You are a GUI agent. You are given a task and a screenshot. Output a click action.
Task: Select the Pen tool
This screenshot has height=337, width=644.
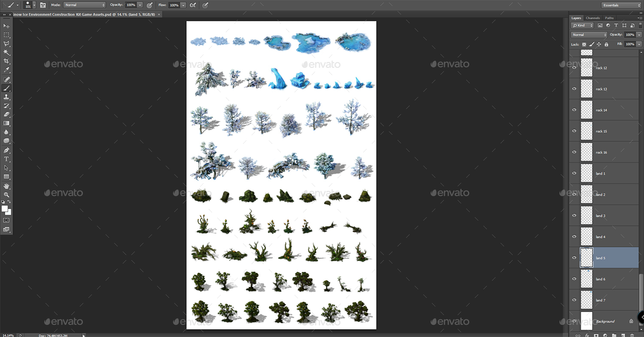pyautogui.click(x=6, y=150)
